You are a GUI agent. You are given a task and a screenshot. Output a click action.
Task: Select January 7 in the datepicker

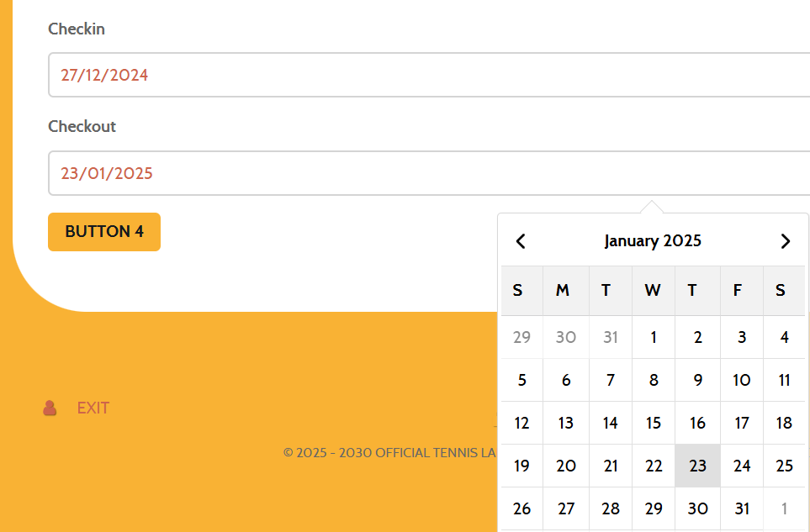tap(611, 380)
